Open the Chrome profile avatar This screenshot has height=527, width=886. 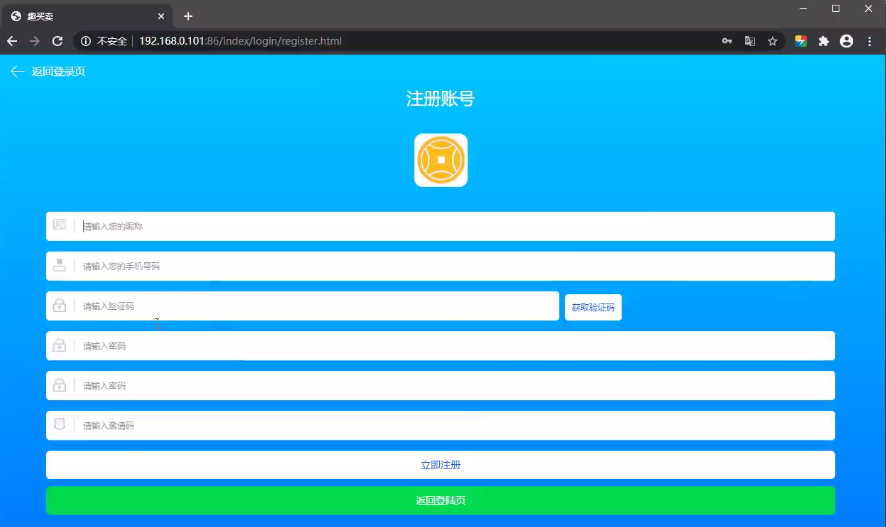[x=847, y=41]
